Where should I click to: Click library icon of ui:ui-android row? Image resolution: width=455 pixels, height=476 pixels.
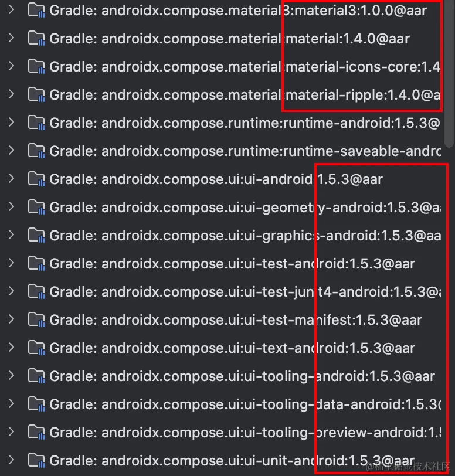pyautogui.click(x=36, y=179)
